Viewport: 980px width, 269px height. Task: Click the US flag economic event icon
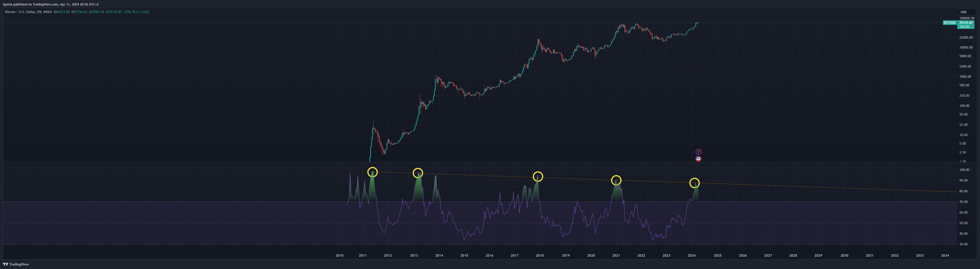(698, 159)
